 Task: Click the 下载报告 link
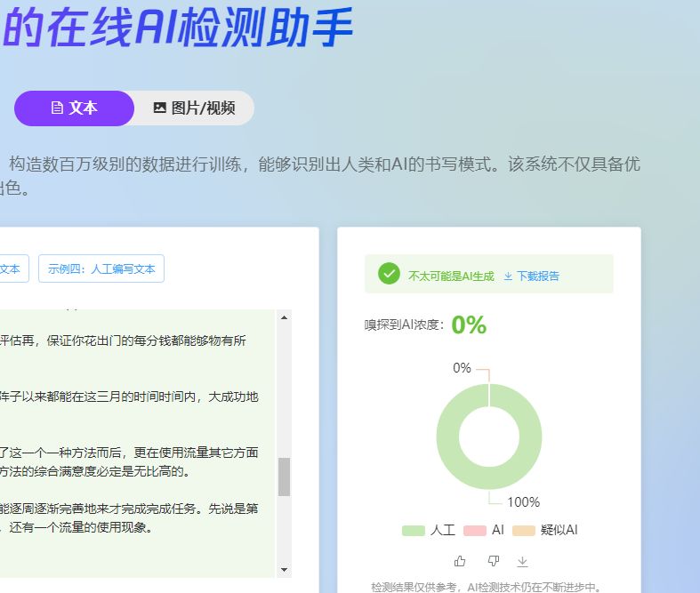(x=538, y=276)
